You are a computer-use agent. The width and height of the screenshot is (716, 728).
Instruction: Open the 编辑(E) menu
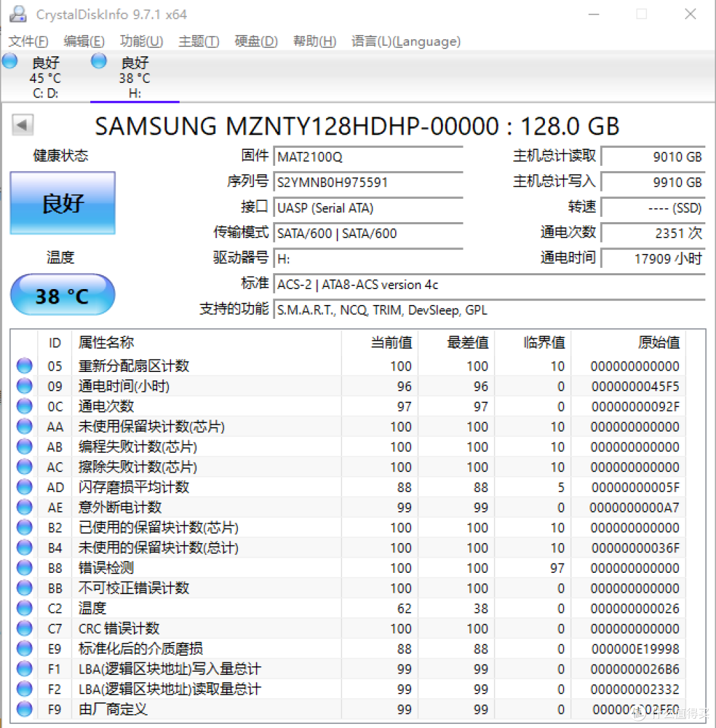pyautogui.click(x=84, y=41)
